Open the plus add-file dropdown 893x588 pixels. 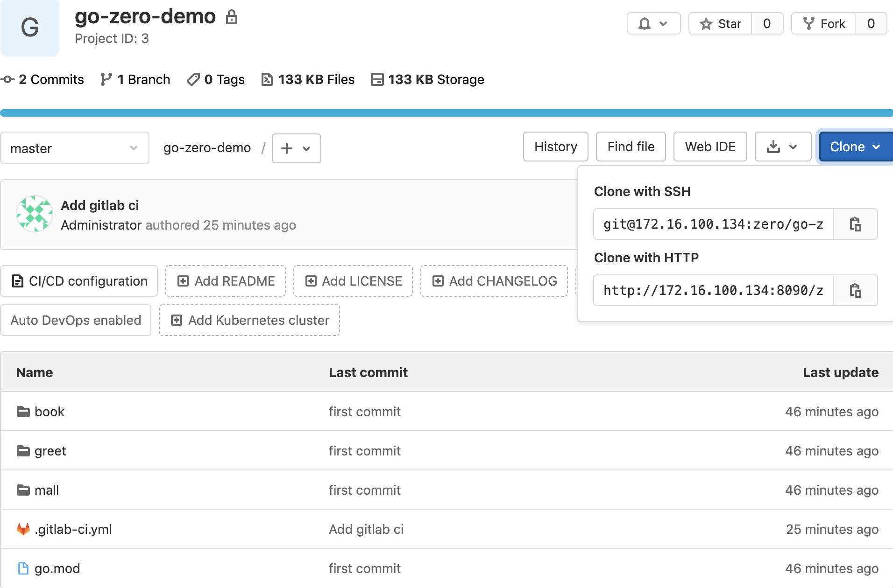pyautogui.click(x=296, y=148)
